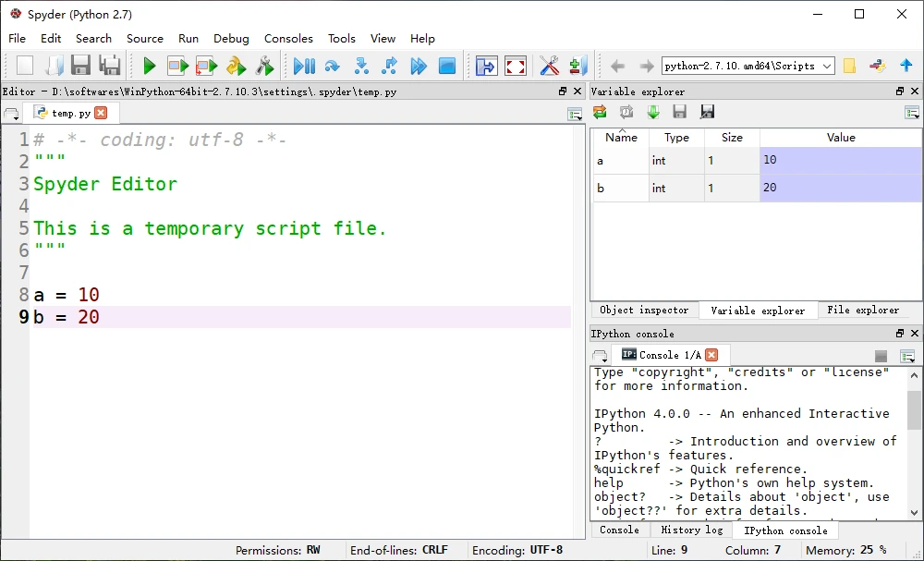This screenshot has height=561, width=924.
Task: Sort variables by the Size column header
Action: [732, 138]
